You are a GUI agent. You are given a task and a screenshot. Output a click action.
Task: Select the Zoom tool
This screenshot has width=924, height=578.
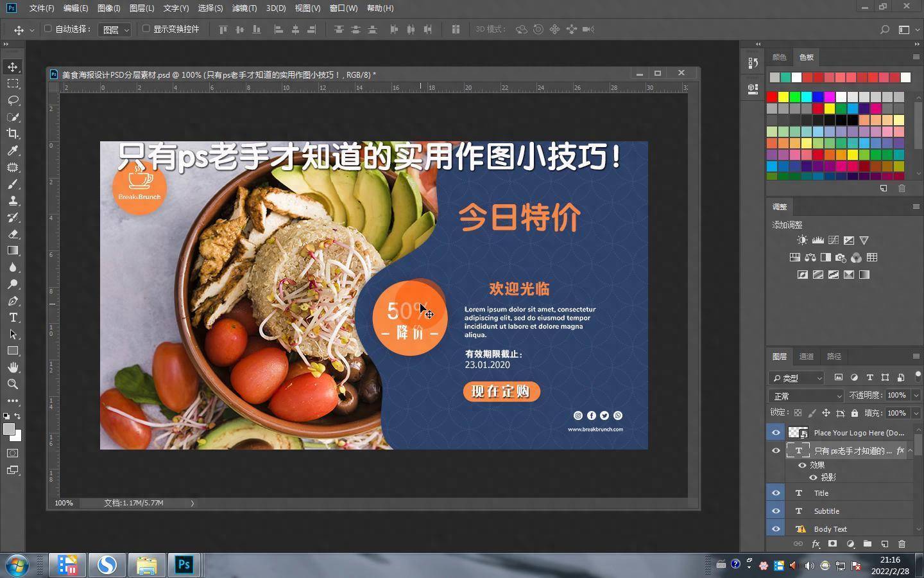coord(13,384)
